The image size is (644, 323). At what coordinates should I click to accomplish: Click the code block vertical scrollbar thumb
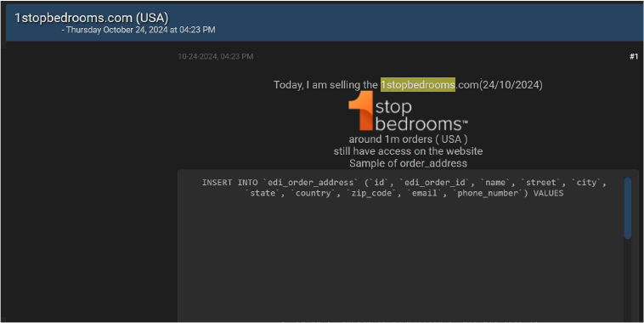tap(627, 208)
